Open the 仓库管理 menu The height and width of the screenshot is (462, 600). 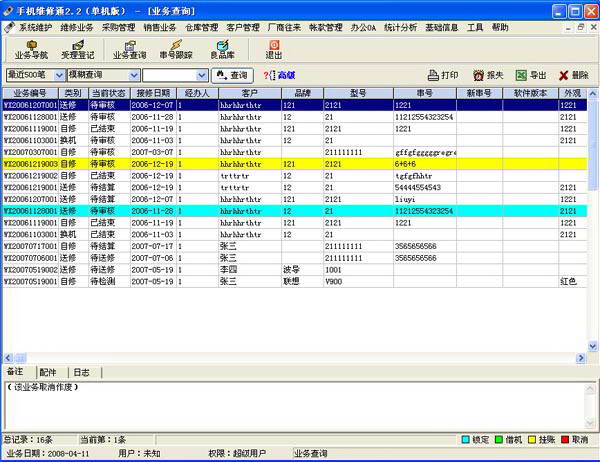(x=205, y=28)
